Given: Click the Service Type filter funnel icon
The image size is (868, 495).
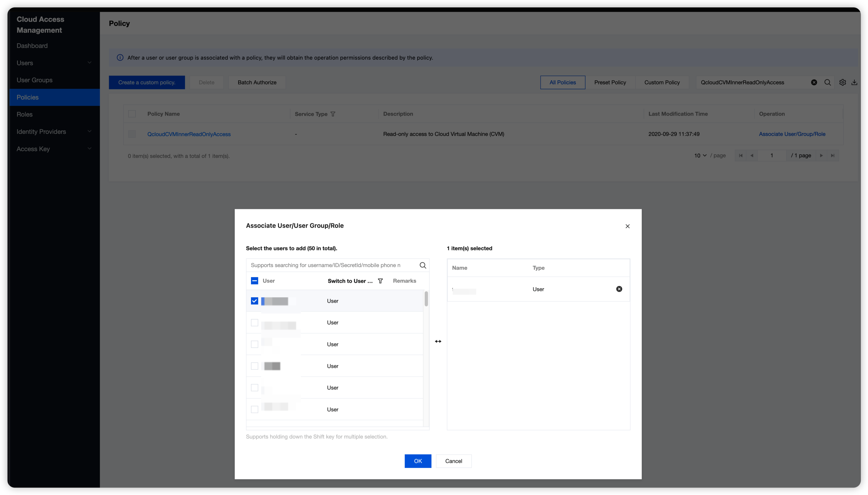Looking at the screenshot, I should 333,114.
